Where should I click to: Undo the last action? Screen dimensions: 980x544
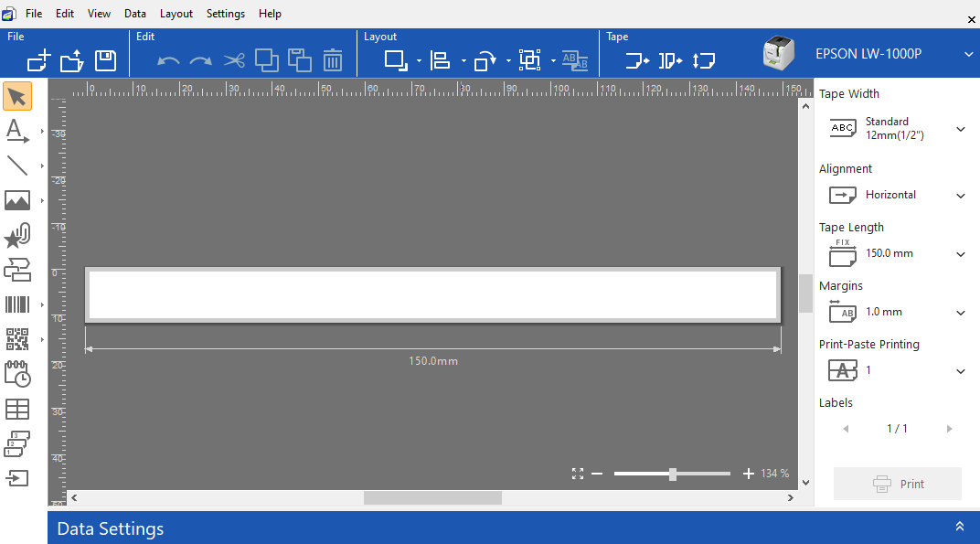(168, 61)
